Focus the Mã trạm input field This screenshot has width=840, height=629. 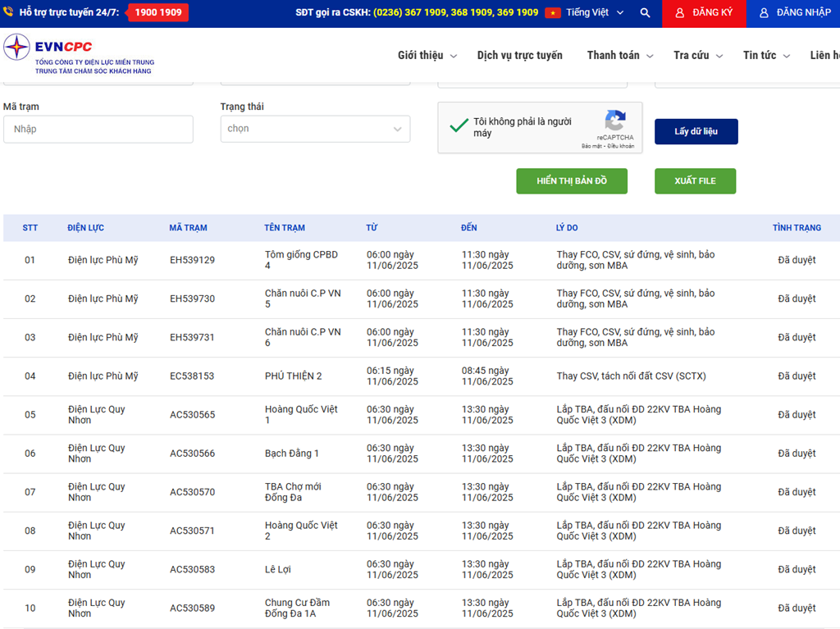coord(98,130)
